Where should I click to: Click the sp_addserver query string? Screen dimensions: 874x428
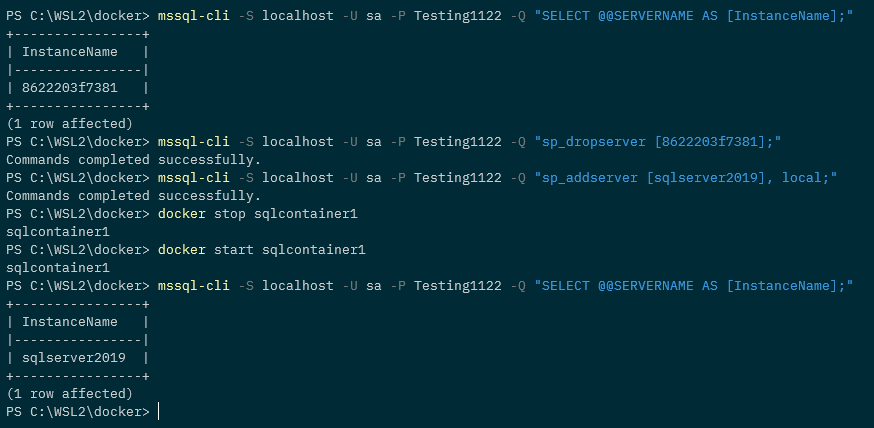pos(685,178)
